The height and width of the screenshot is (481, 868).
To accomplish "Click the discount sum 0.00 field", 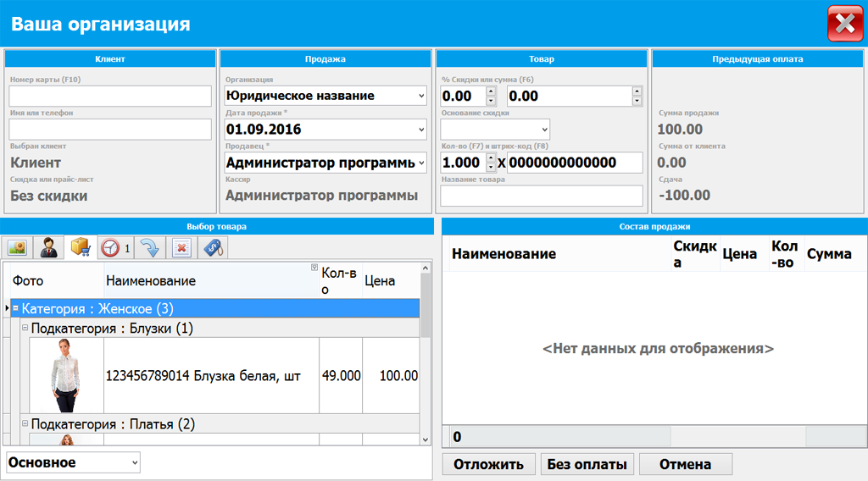I will pyautogui.click(x=570, y=97).
